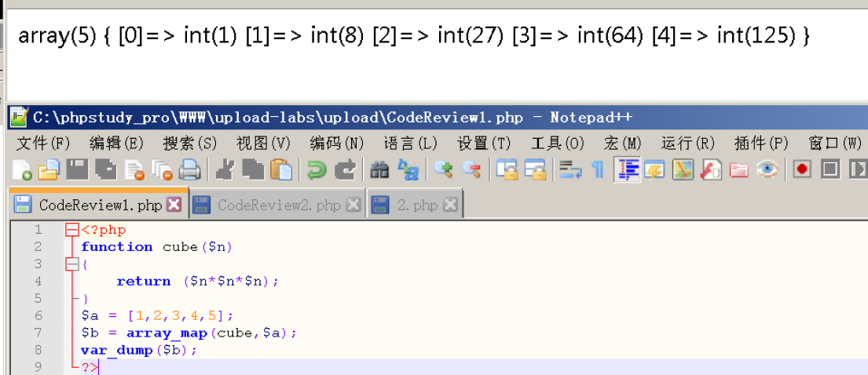
Task: Close the CodeReview2.php tab
Action: (x=353, y=206)
